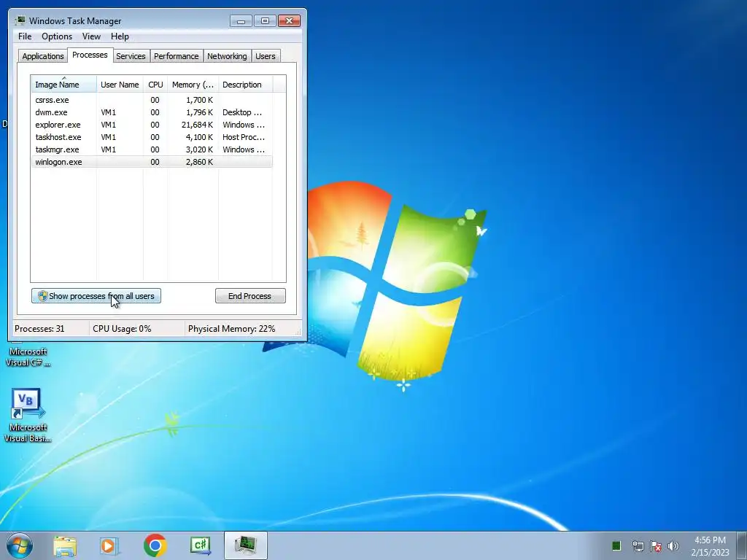Click the green Task Manager tray icon

coord(616,545)
